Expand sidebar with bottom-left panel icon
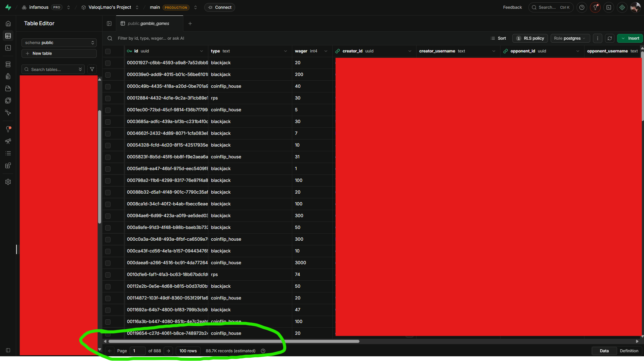Viewport: 644px width, 361px height. pos(8,350)
